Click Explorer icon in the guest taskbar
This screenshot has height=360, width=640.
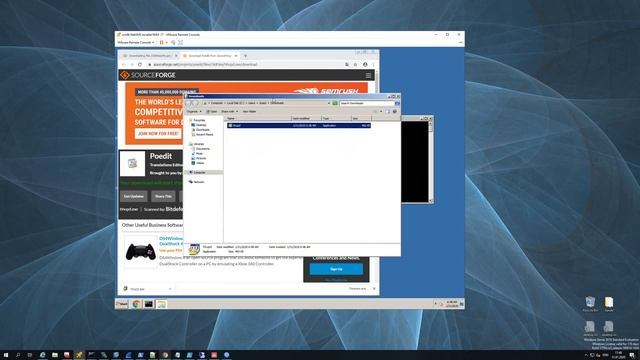pos(161,304)
